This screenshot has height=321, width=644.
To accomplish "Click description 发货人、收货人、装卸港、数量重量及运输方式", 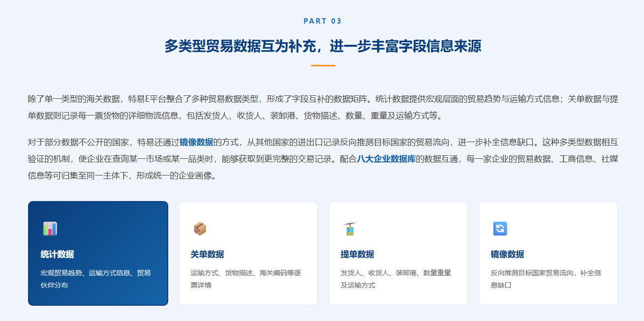I will point(396,279).
